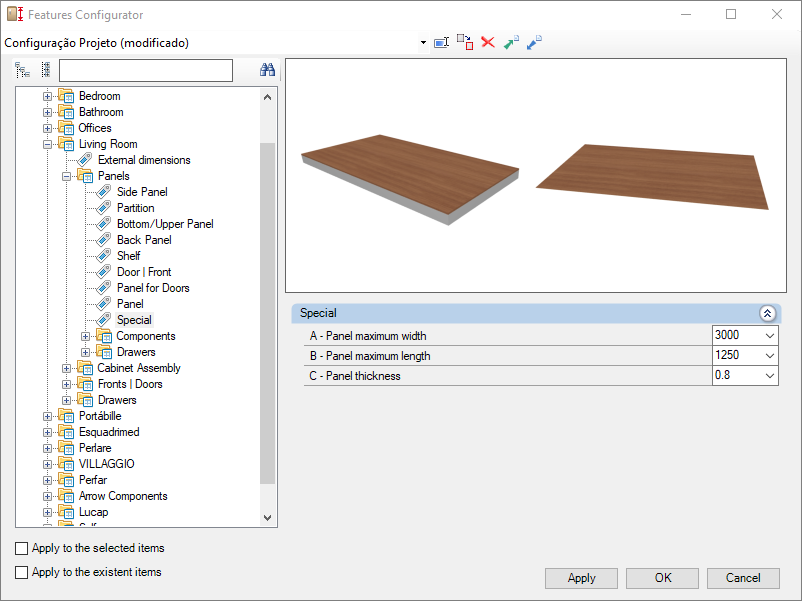Expand the Bedroom folder node
This screenshot has width=802, height=601.
[x=47, y=96]
